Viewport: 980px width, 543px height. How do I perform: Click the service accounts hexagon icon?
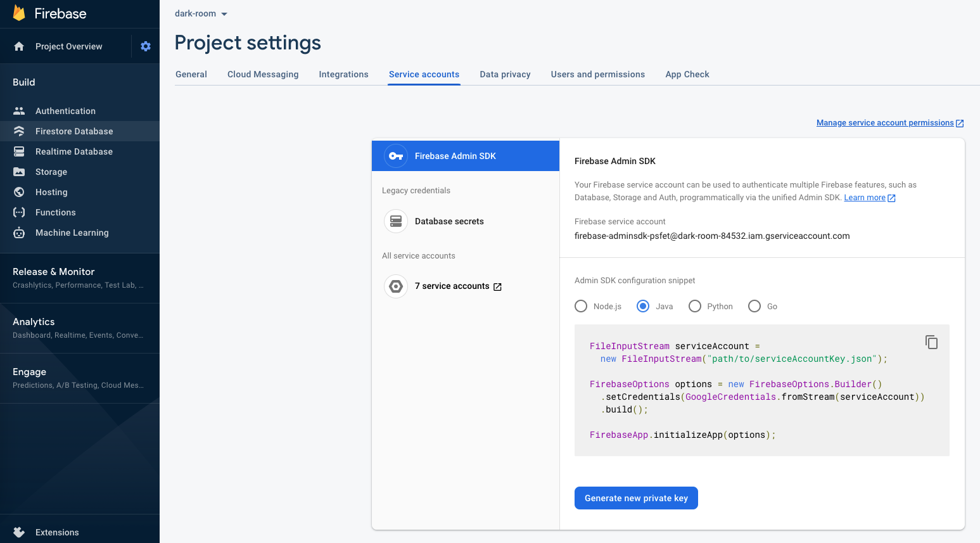pyautogui.click(x=396, y=286)
